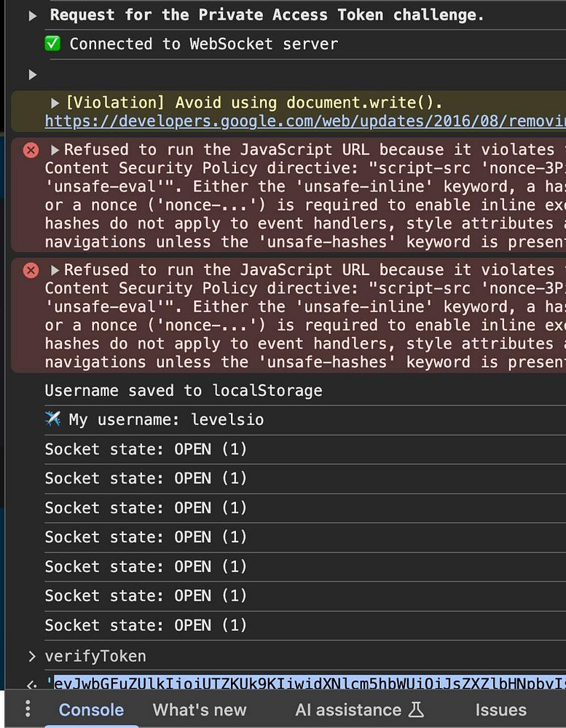Click the input chevron before verifyToken
The image size is (566, 728).
click(31, 657)
